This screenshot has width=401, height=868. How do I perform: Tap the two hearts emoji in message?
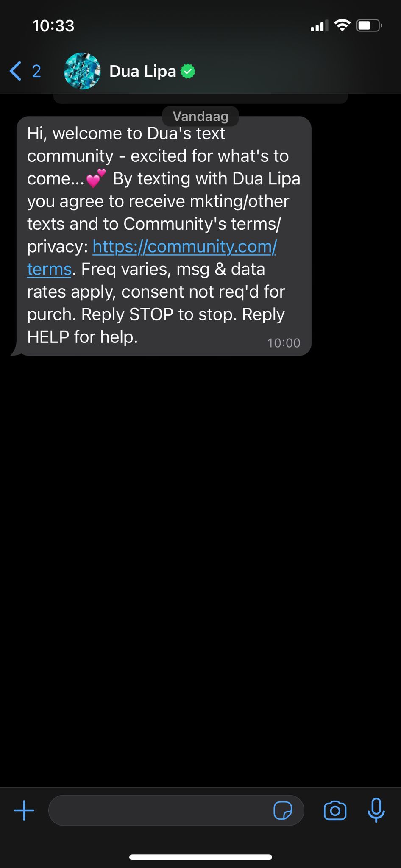point(96,179)
